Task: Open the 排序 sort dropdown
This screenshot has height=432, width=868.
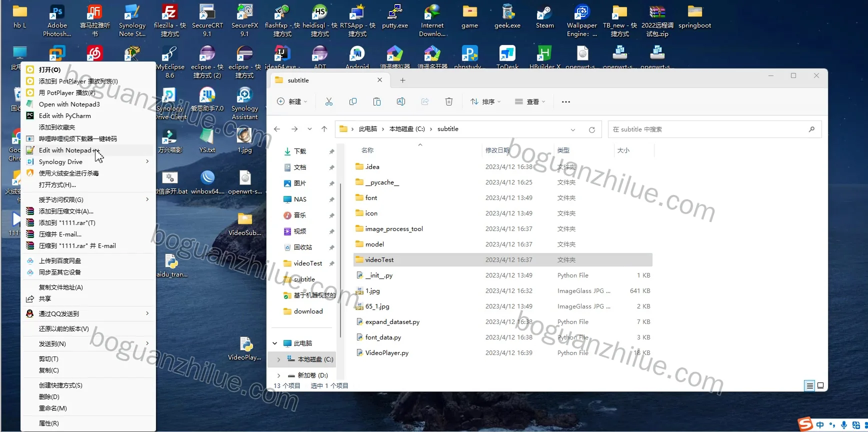Action: tap(485, 101)
